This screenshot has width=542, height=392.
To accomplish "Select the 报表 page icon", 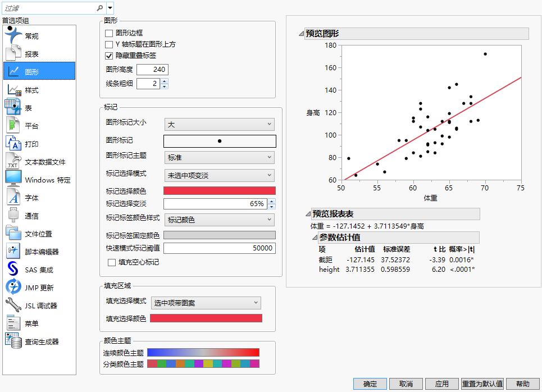I will (x=13, y=53).
